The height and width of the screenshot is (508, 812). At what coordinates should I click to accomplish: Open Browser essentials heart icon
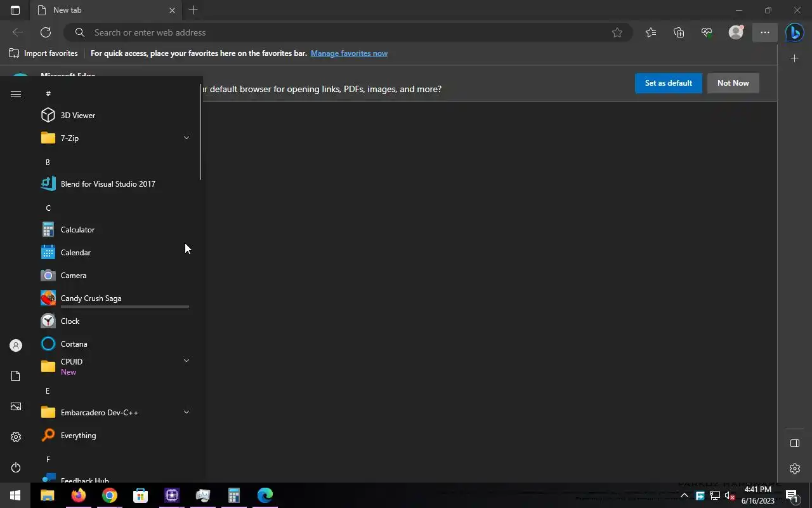pyautogui.click(x=707, y=32)
